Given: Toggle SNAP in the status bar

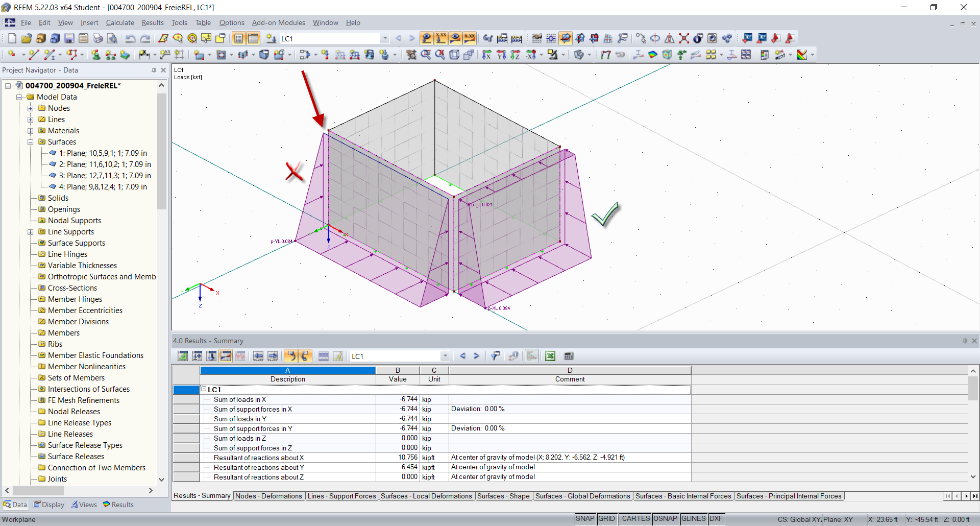Looking at the screenshot, I should 585,519.
